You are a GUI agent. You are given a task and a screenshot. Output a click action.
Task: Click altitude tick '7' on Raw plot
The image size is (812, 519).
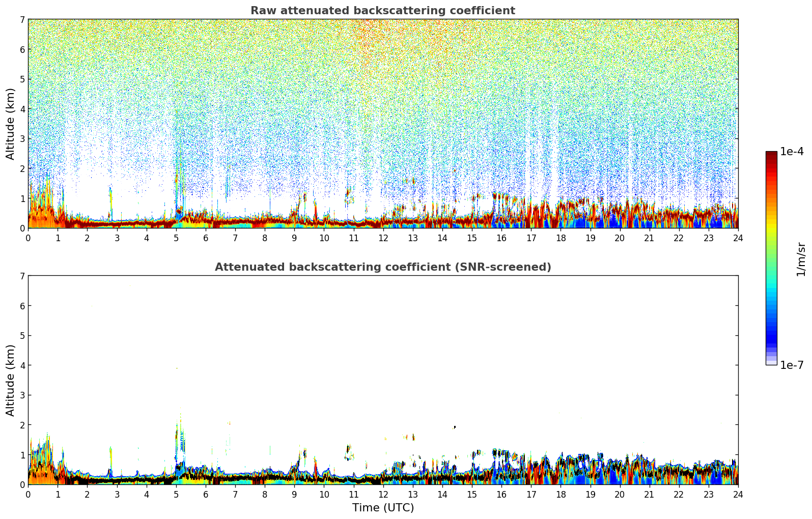22,19
